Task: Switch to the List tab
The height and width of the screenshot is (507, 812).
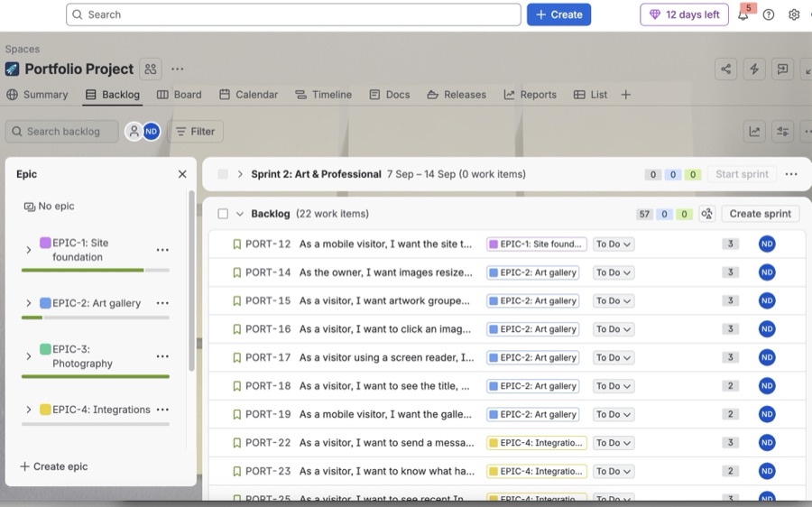Action: 590,95
